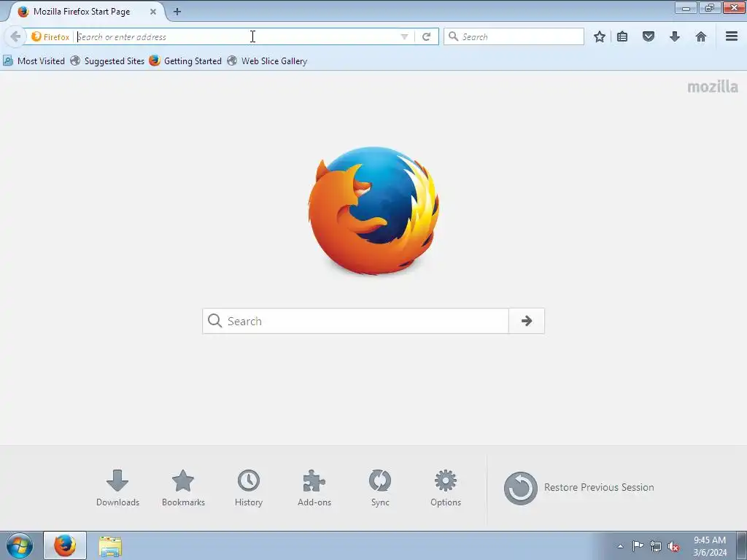The image size is (747, 560).
Task: Open Web Slice Gallery bookmark
Action: point(267,61)
